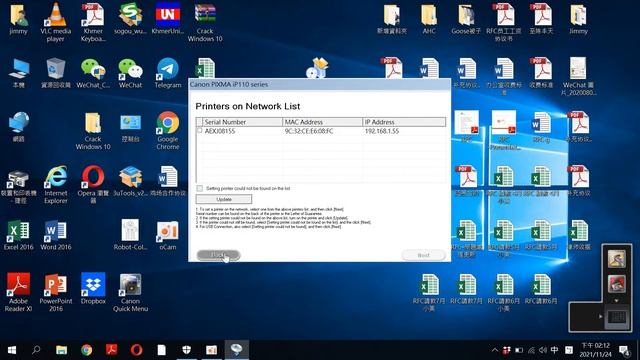Open the sogou_wu desktop icon
The width and height of the screenshot is (640, 360).
130,18
